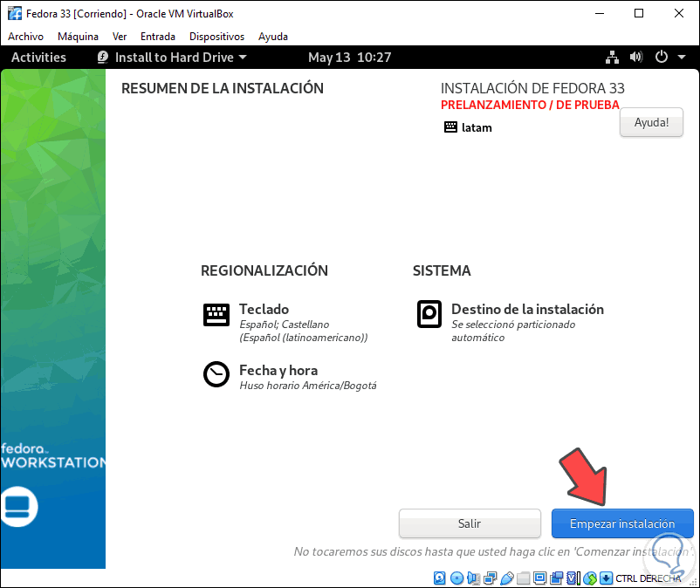Click the network adapters status icon
The width and height of the screenshot is (700, 588).
491,578
